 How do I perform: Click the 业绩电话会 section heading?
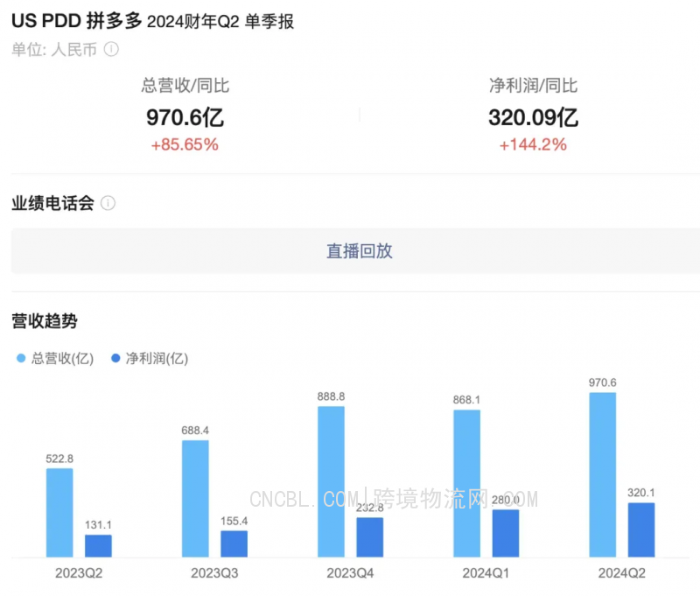tap(52, 203)
